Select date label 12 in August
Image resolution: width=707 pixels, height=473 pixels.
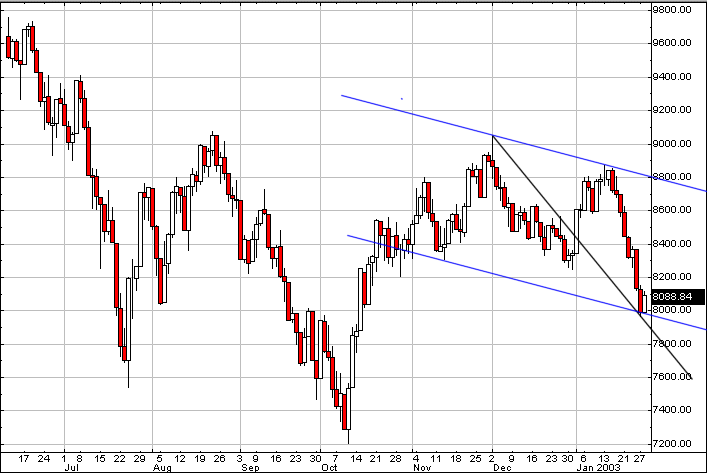[179, 459]
